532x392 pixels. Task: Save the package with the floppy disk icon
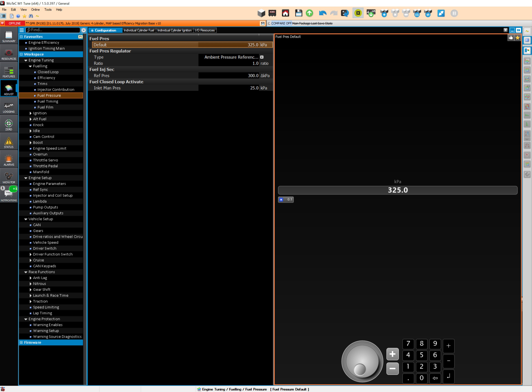[x=298, y=13]
